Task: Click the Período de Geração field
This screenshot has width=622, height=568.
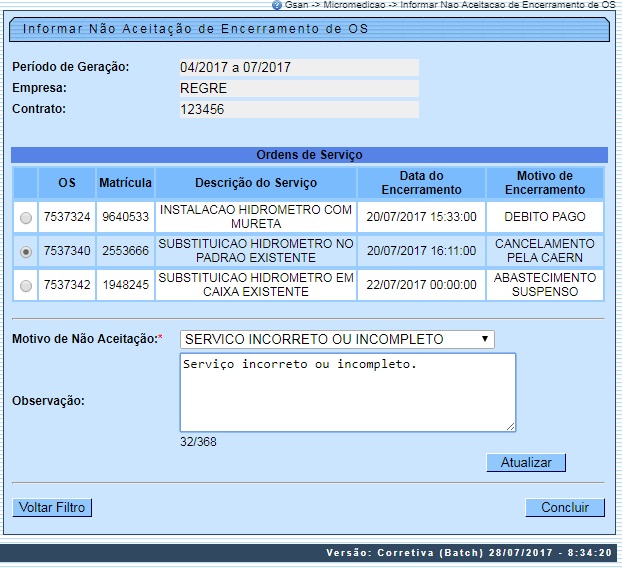Action: (x=298, y=68)
